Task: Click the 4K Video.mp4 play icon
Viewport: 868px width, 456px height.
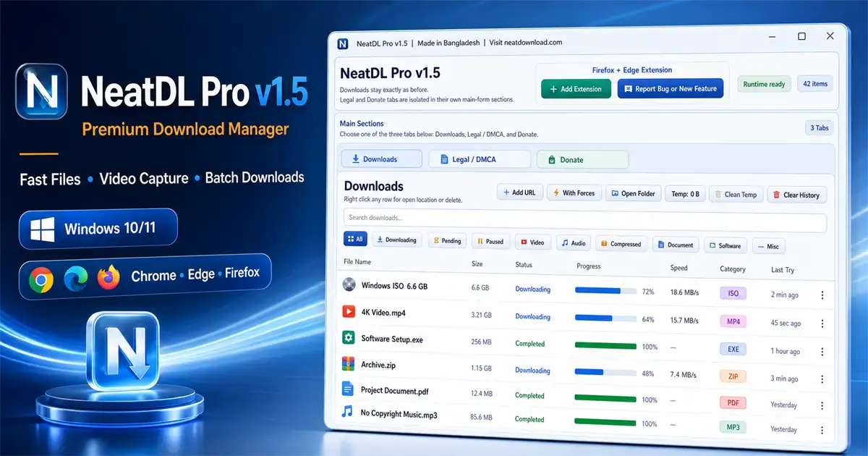Action: click(349, 312)
